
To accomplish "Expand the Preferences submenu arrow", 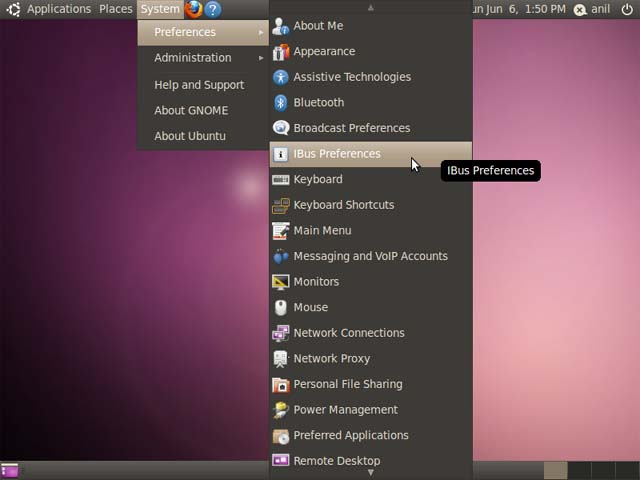I will (x=261, y=32).
